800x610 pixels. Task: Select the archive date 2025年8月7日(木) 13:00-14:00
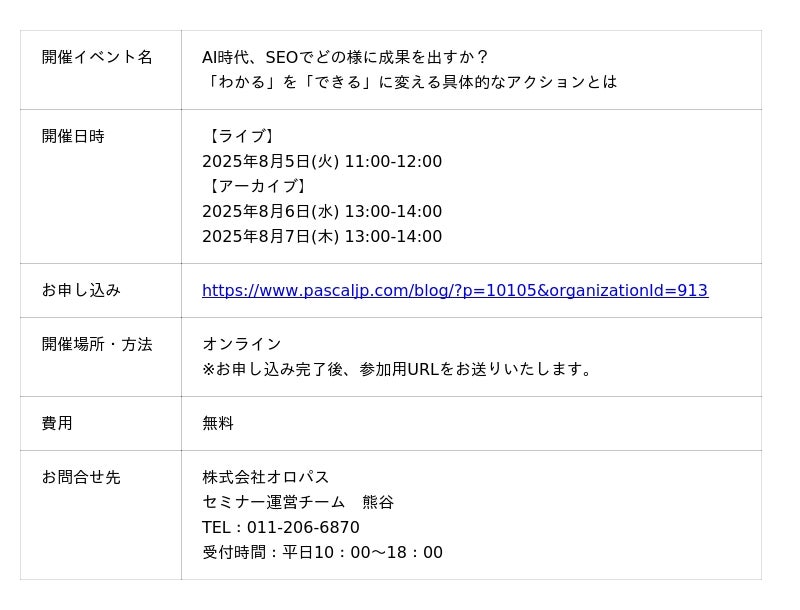[322, 236]
